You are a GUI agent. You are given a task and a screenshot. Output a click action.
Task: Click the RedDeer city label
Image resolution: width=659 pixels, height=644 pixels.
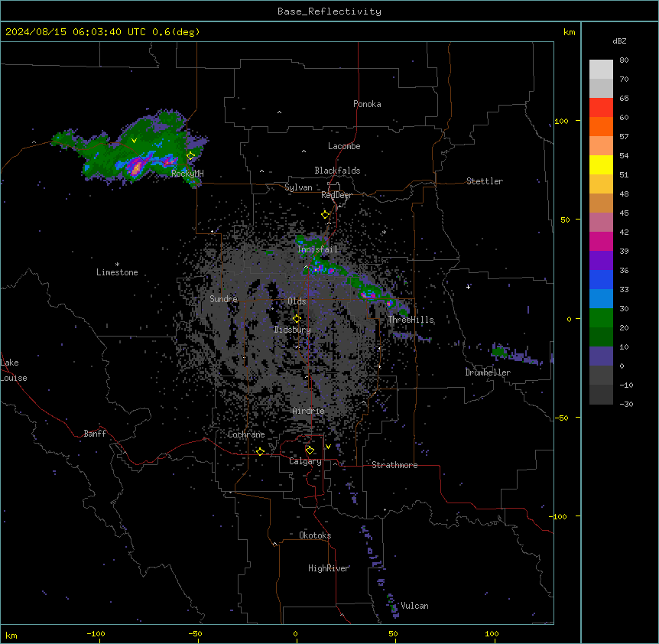click(336, 195)
